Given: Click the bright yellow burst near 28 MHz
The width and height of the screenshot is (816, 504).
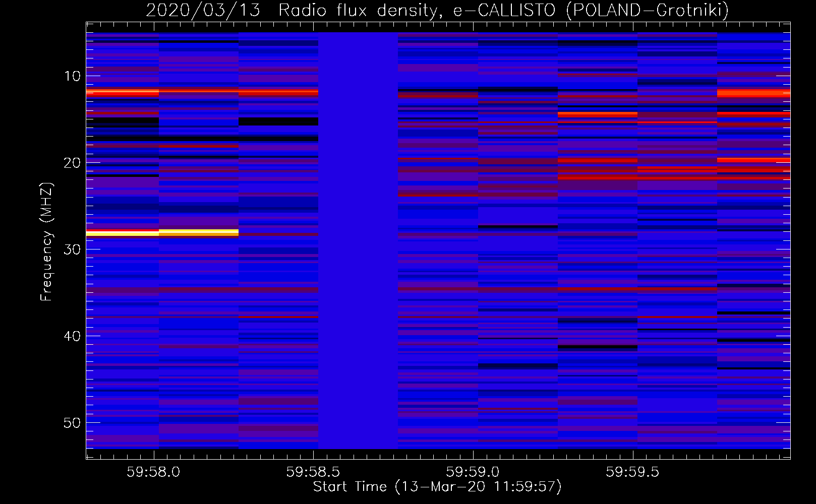Looking at the screenshot, I should 162,233.
